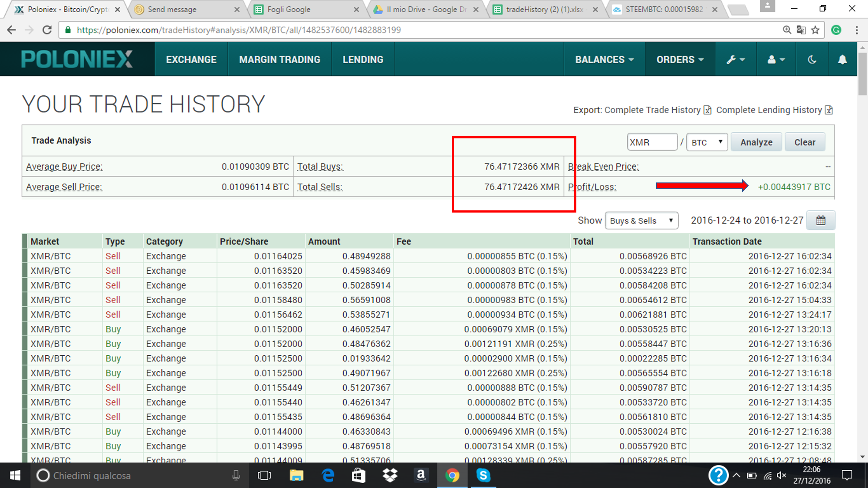
Task: Open the Chrome three-dot menu
Action: [x=857, y=30]
